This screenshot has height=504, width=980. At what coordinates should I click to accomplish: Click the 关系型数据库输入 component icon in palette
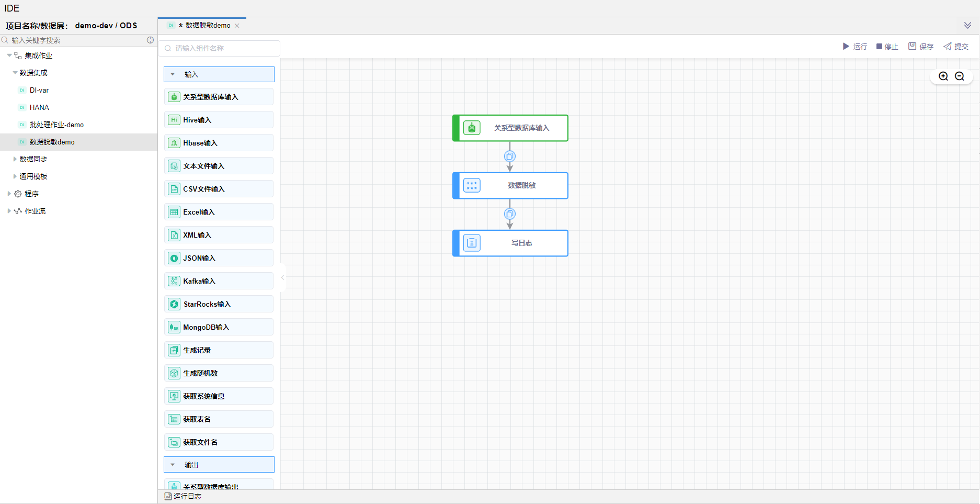click(x=174, y=97)
